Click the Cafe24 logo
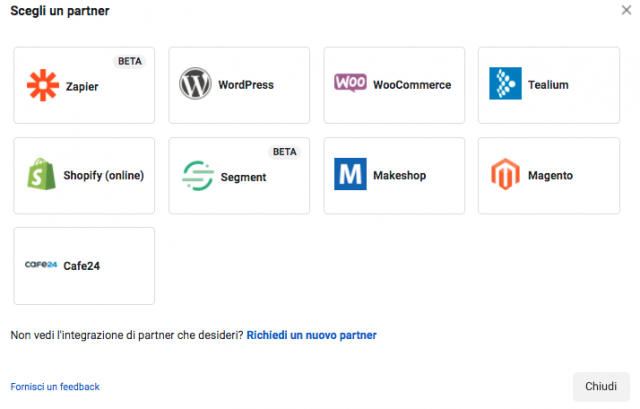The width and height of the screenshot is (640, 409). [41, 265]
